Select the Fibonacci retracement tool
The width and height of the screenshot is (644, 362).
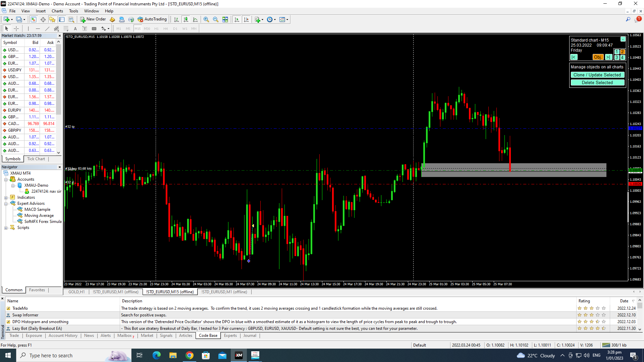click(66, 29)
